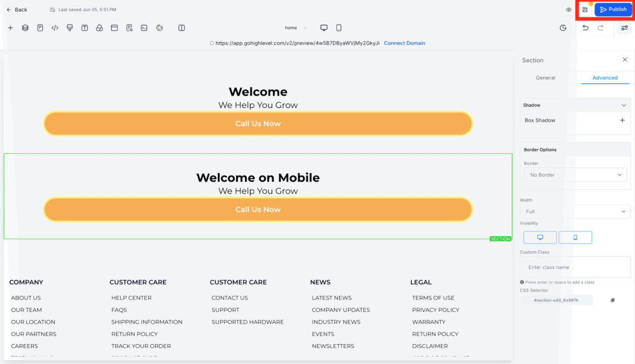Screen dimensions: 635x364
Task: Open the home page dropdown
Action: click(295, 28)
